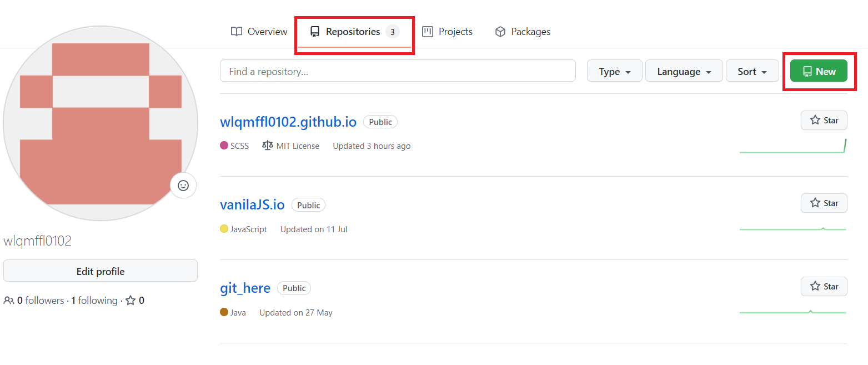Select the repository icon on Repositories tab
The width and height of the screenshot is (868, 365).
pyautogui.click(x=315, y=32)
